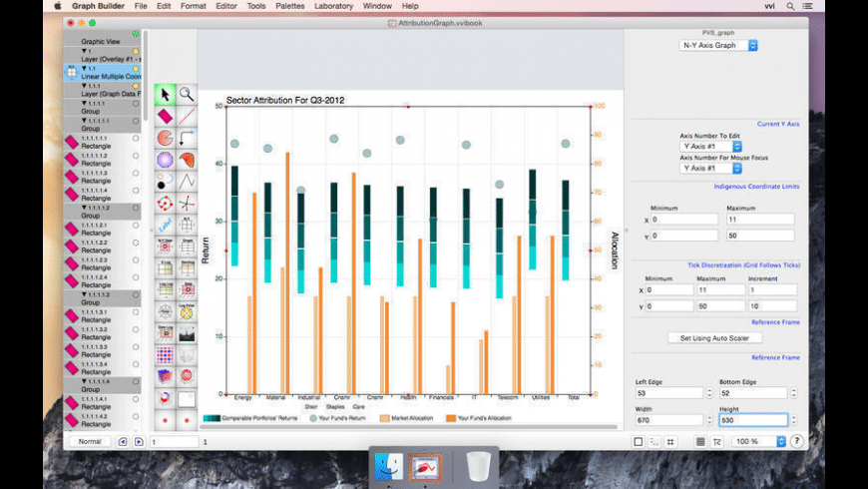
Task: Toggle the yellow dot on Layer 1.1.1 row
Action: pos(136,87)
